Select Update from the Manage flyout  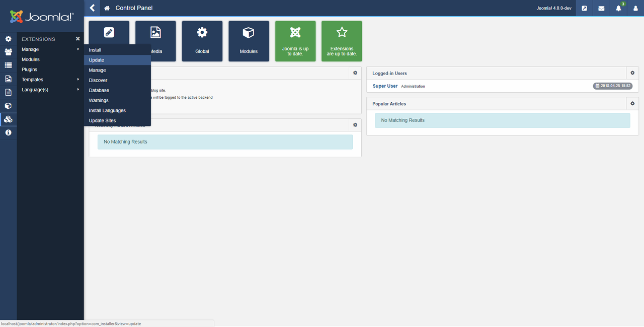coord(117,60)
